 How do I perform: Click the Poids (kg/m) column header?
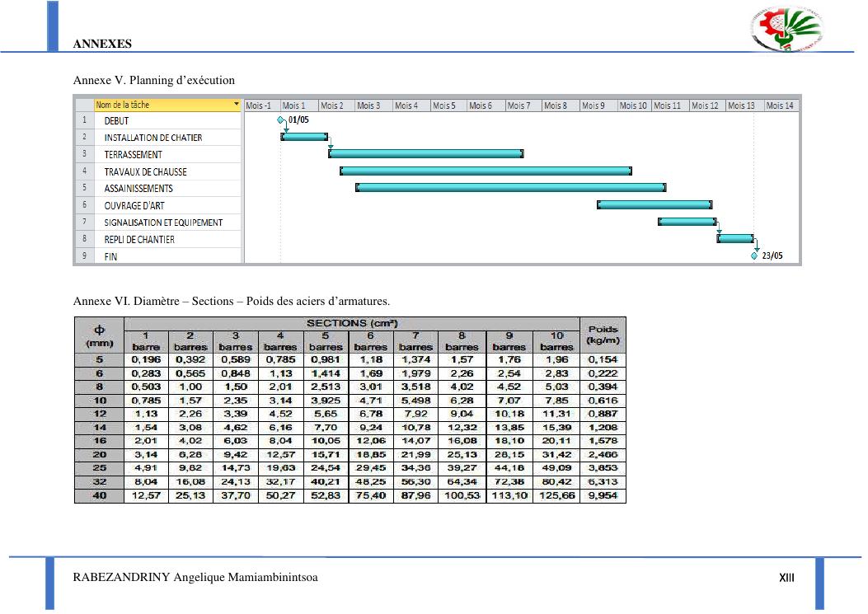603,335
